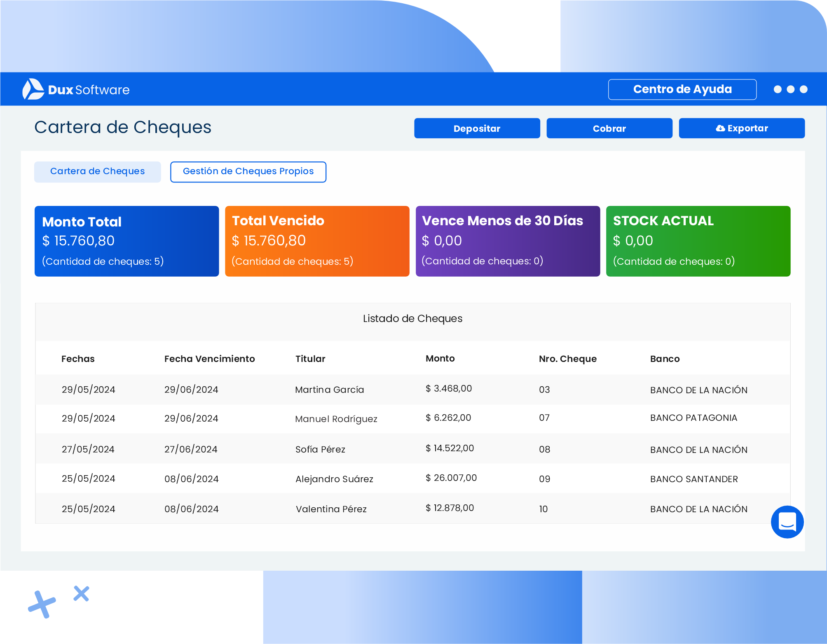Click the Depositar button
This screenshot has width=827, height=644.
[x=477, y=128]
